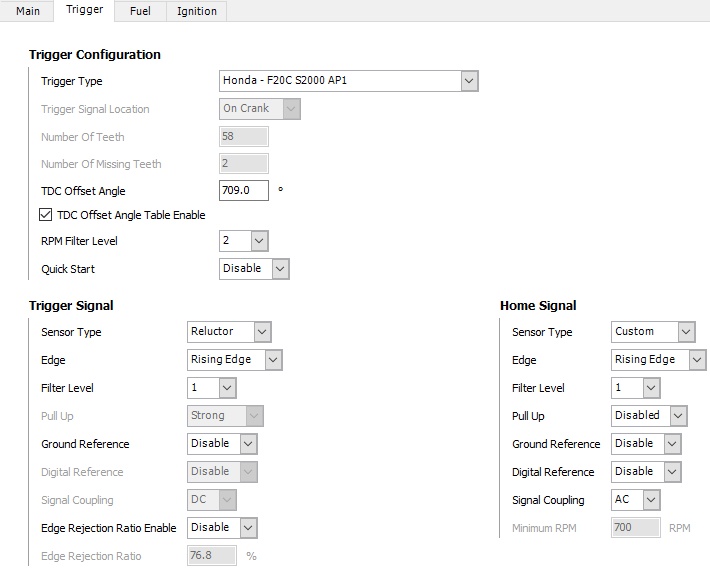This screenshot has width=710, height=569.
Task: Expand Home Signal Pull Up dropdown
Action: 649,416
